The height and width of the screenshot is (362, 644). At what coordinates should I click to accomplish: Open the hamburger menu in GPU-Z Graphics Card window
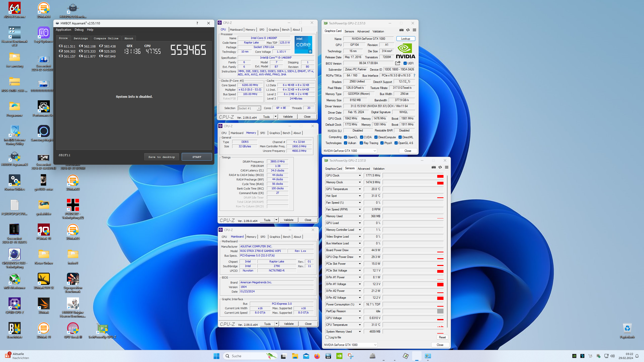tap(414, 30)
